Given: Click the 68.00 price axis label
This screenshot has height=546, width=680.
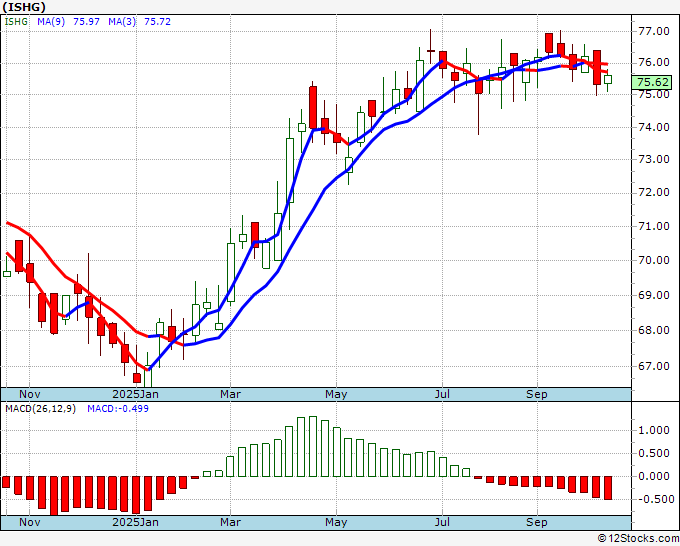Looking at the screenshot, I should [x=654, y=330].
